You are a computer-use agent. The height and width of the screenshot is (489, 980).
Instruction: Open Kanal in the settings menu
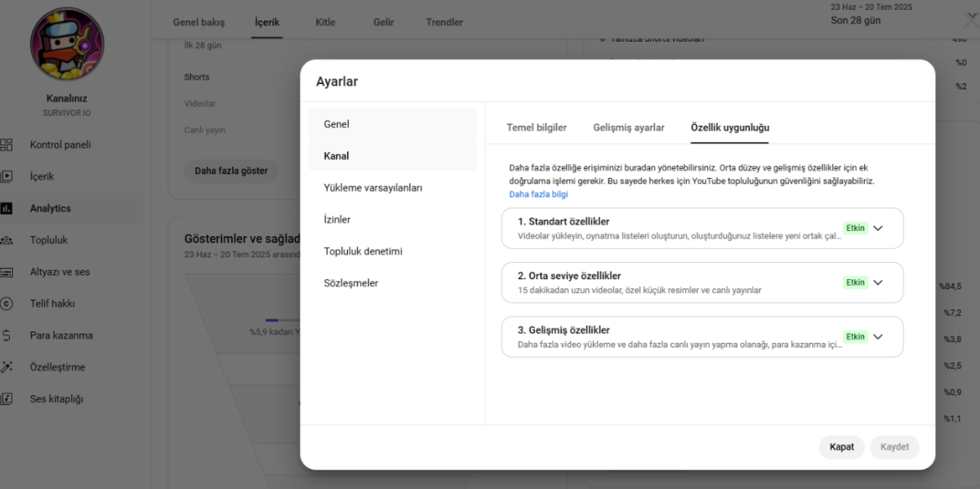coord(392,156)
